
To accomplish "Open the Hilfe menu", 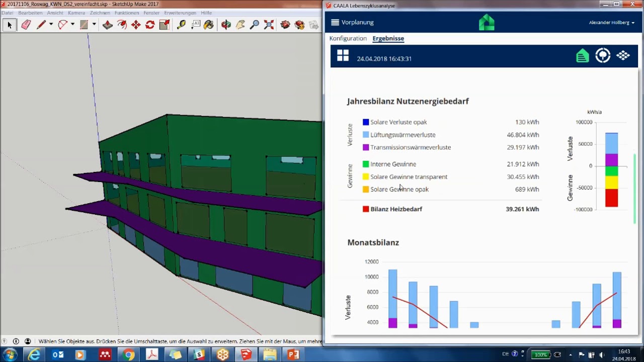I will coord(206,13).
